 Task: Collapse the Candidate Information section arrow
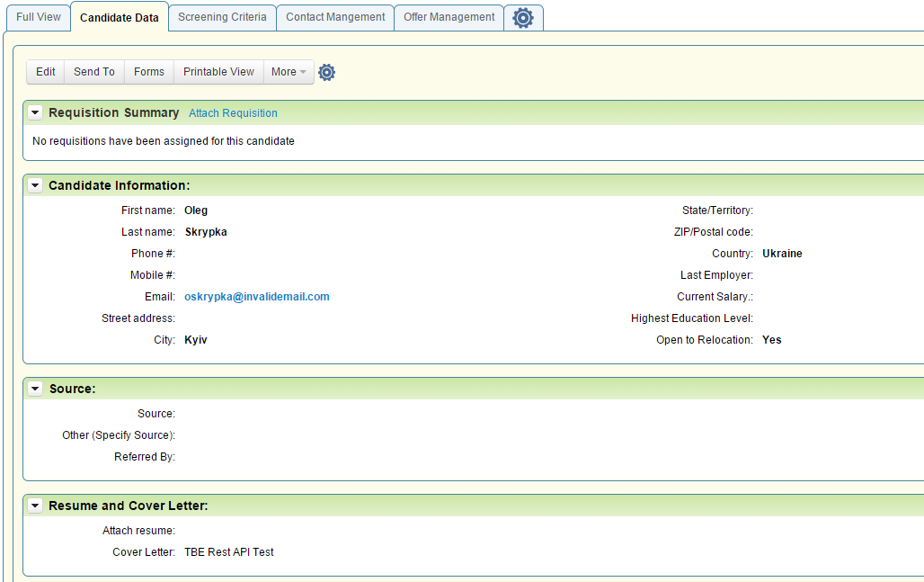[34, 185]
